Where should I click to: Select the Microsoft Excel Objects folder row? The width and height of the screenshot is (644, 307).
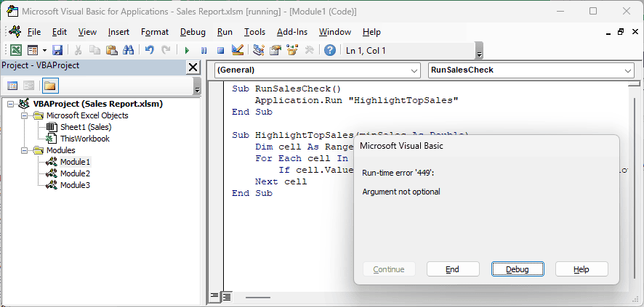(x=87, y=115)
